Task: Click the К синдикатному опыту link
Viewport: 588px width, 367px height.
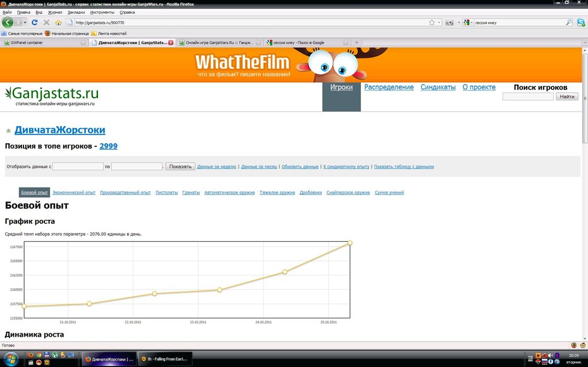Action: click(x=346, y=167)
